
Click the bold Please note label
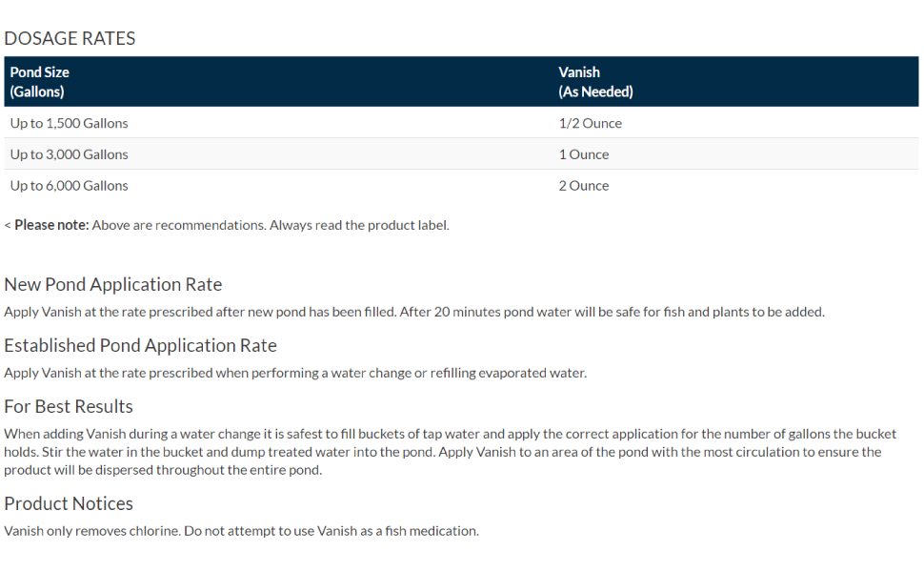(x=51, y=225)
